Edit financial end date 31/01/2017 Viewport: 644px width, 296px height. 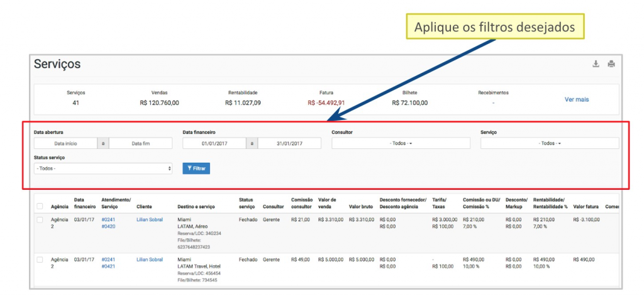click(289, 143)
